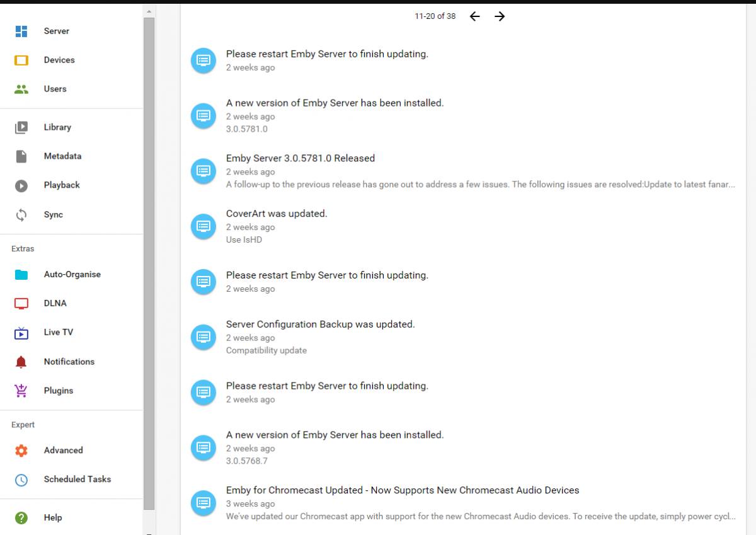Click the 'We've updated our Chromecast app' description
Viewport: 756px width, 535px height.
click(x=481, y=517)
